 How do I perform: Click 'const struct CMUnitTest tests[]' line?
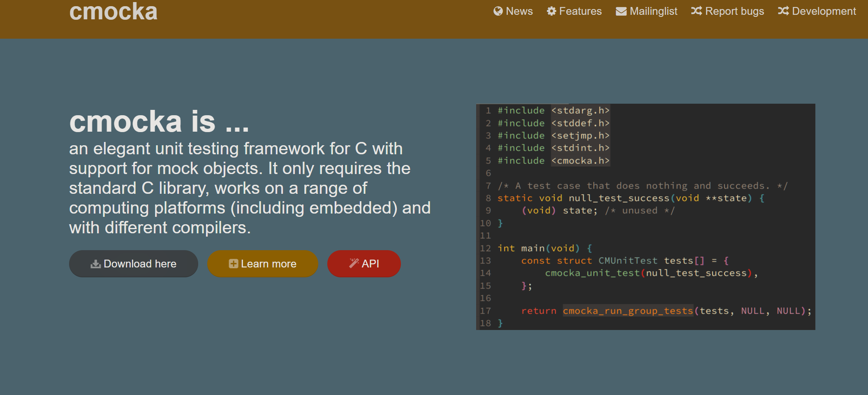pos(625,261)
